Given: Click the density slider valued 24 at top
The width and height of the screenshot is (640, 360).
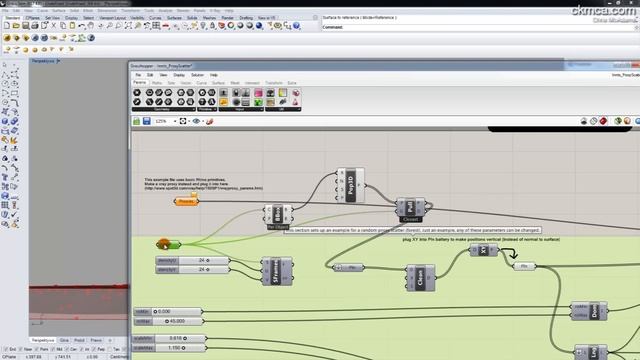Looking at the screenshot, I should (x=192, y=260).
